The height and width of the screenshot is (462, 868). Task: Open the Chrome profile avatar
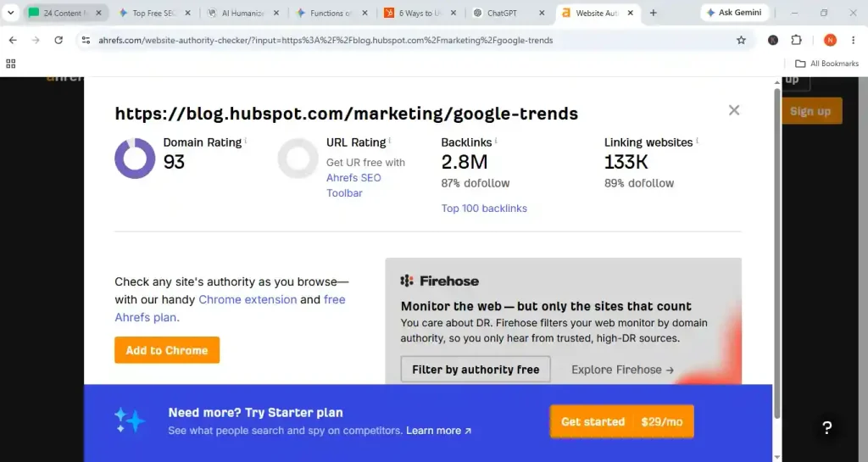830,40
